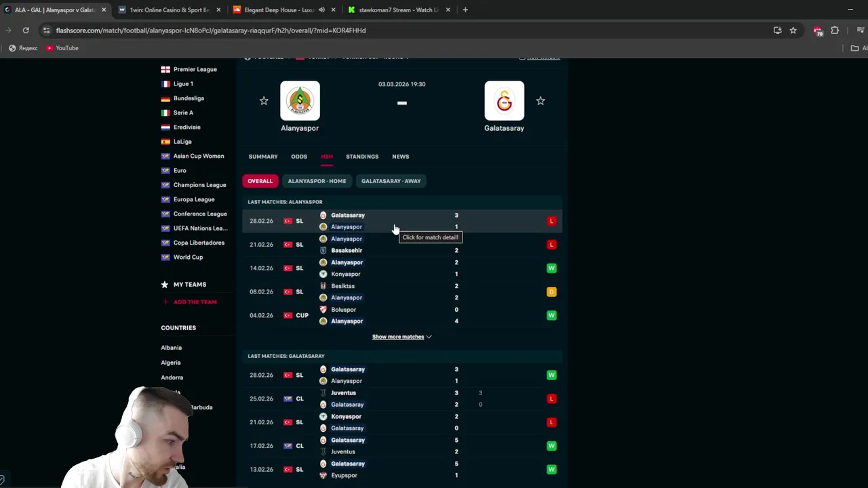
Task: Open the browser extensions puzzle icon
Action: [835, 30]
